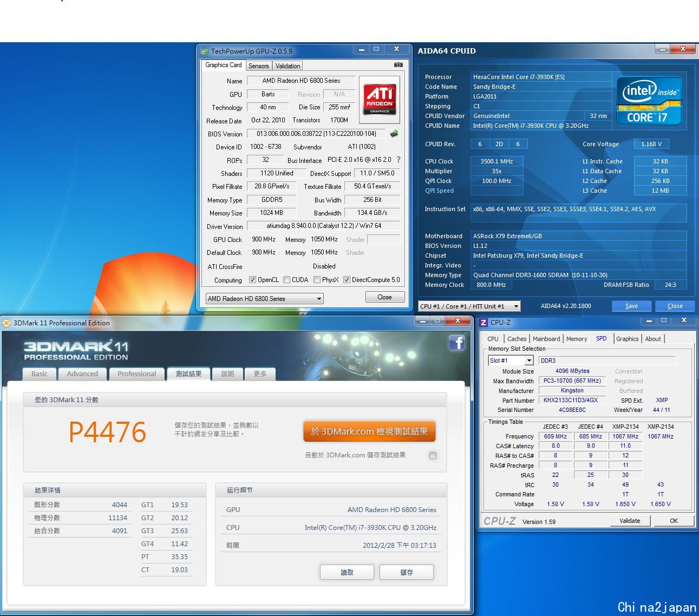Click the GPU-Z title bar icon

coord(204,51)
